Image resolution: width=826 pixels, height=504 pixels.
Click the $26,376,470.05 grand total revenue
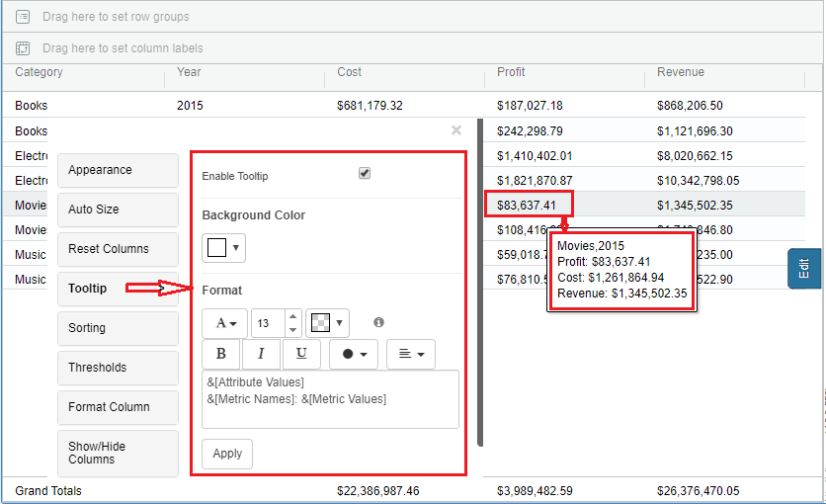tap(698, 491)
